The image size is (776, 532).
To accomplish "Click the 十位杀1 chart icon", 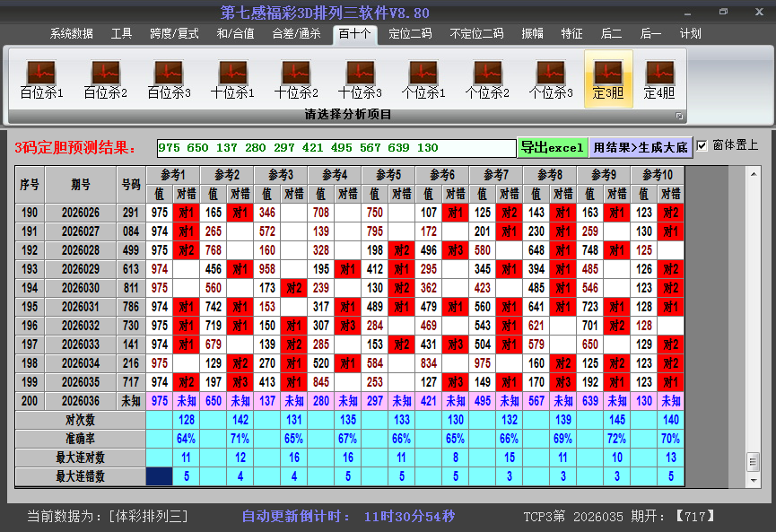I will tap(232, 79).
